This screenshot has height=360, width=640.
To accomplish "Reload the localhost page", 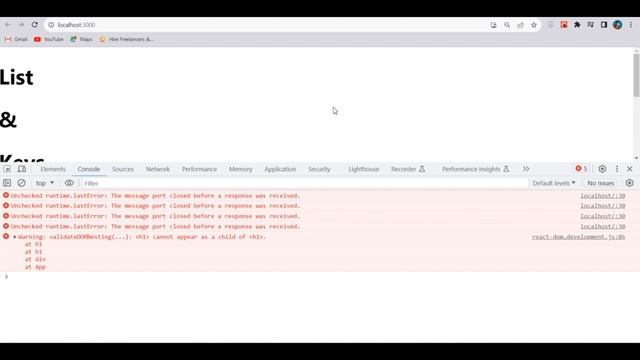I will [35, 25].
